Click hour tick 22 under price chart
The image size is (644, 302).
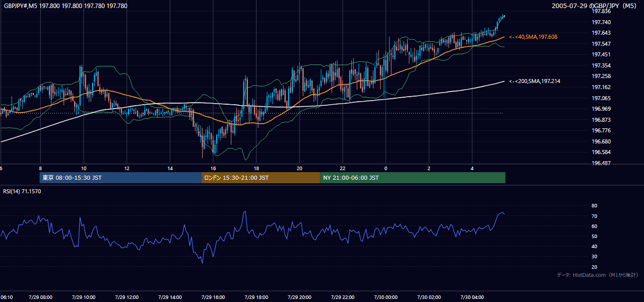(343, 168)
